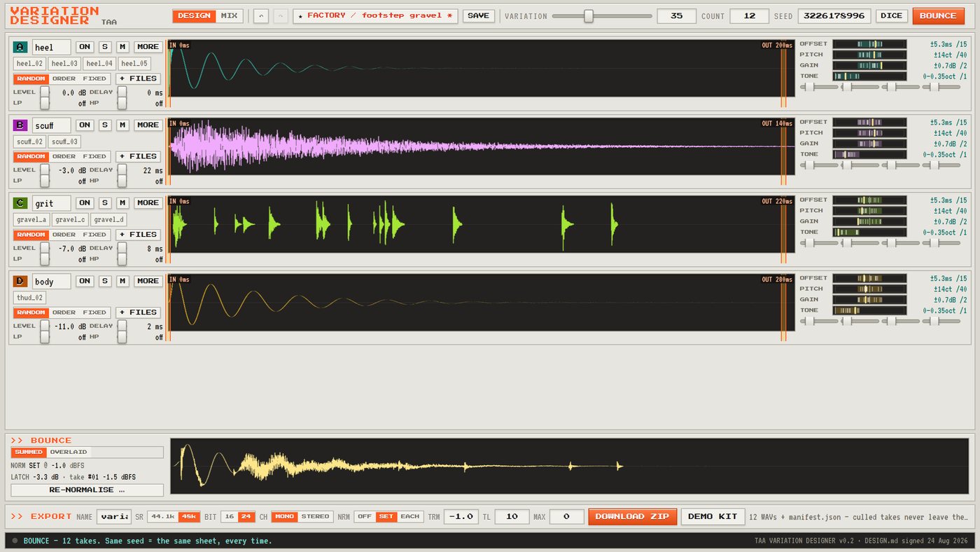Open MORE options on the body layer
This screenshot has width=980, height=552.
[148, 281]
